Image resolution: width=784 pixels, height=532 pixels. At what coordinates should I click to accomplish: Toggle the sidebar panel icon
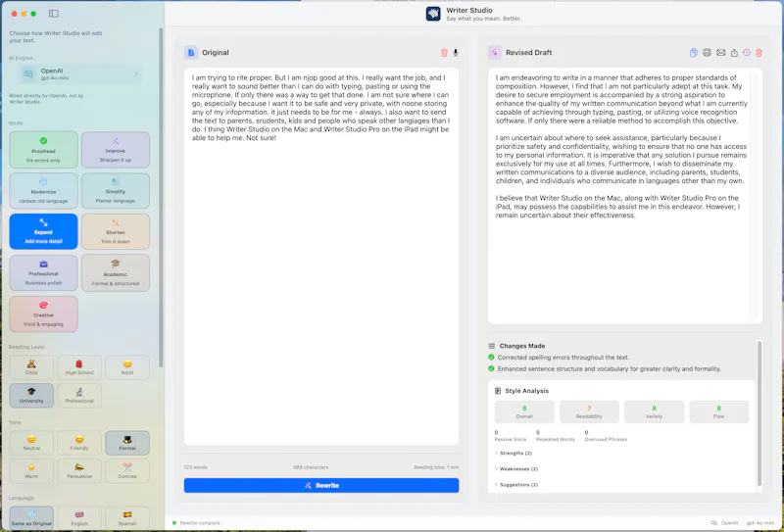(54, 14)
